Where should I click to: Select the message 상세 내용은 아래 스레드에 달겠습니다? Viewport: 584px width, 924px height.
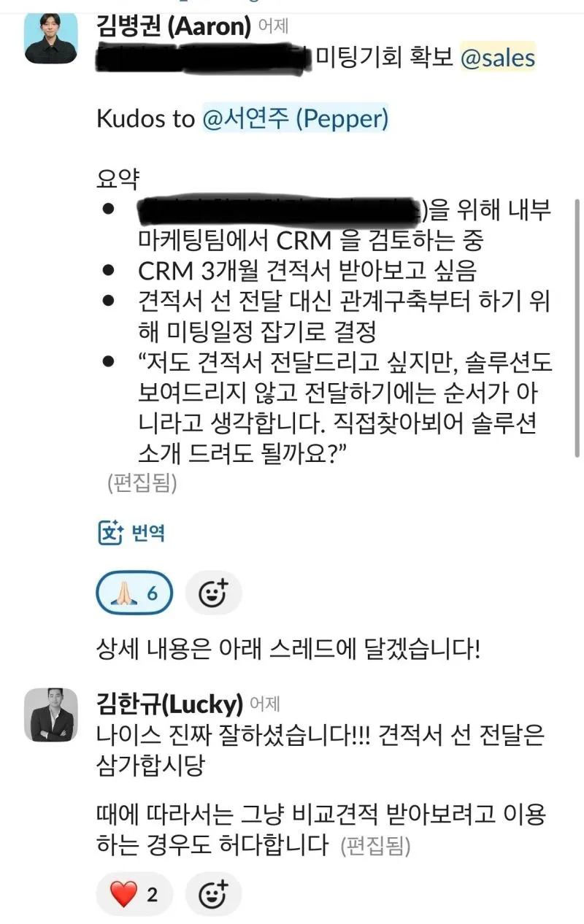[x=288, y=647]
